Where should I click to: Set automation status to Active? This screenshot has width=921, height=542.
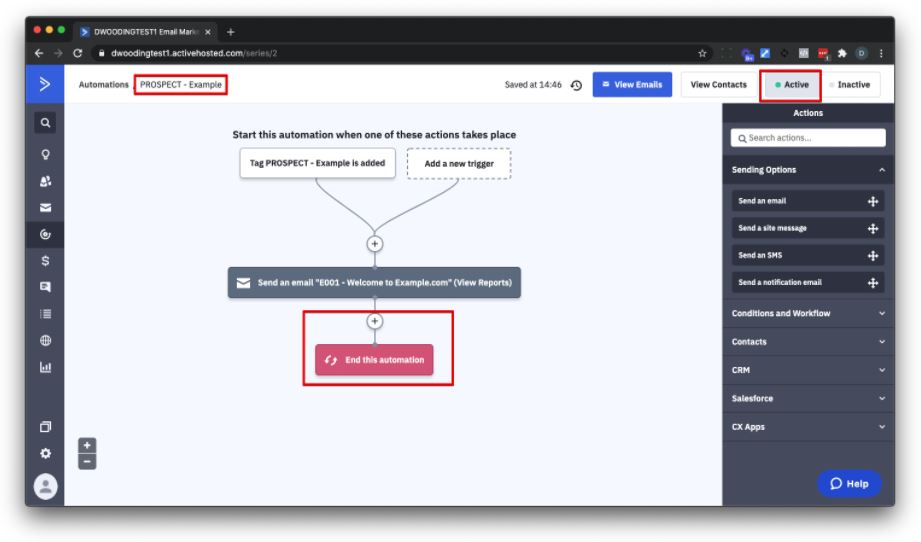[791, 85]
